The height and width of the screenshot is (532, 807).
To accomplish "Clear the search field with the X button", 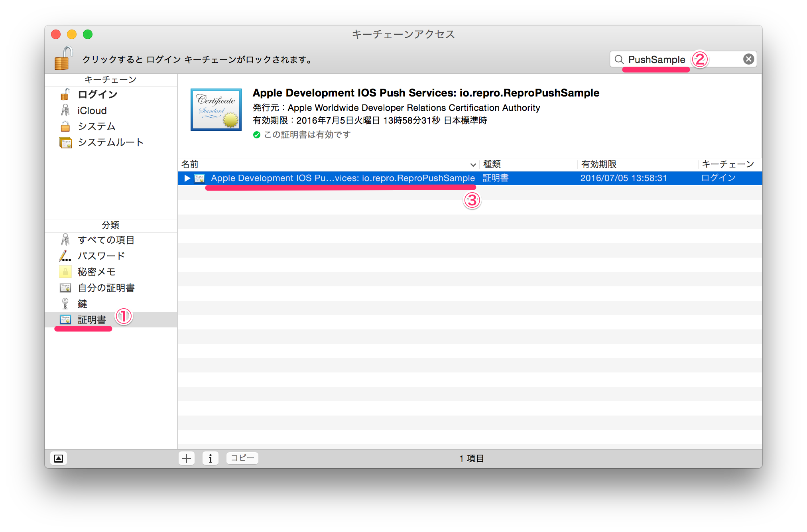I will pyautogui.click(x=748, y=59).
